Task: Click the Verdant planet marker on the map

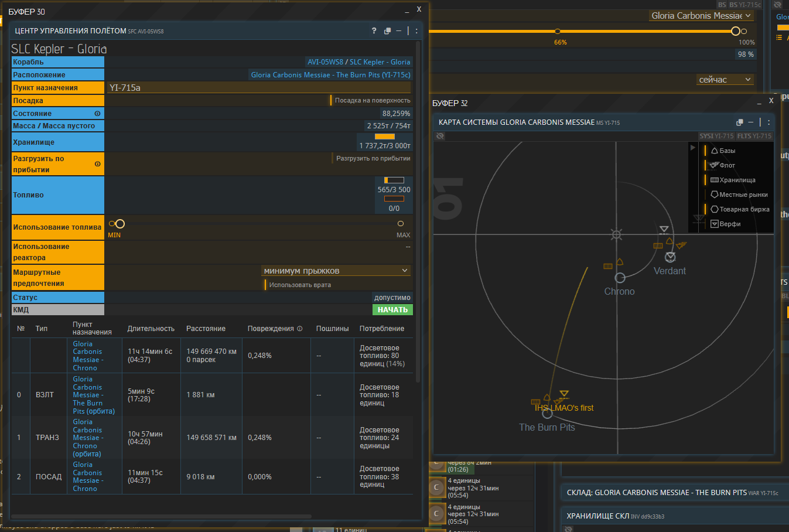Action: click(670, 257)
